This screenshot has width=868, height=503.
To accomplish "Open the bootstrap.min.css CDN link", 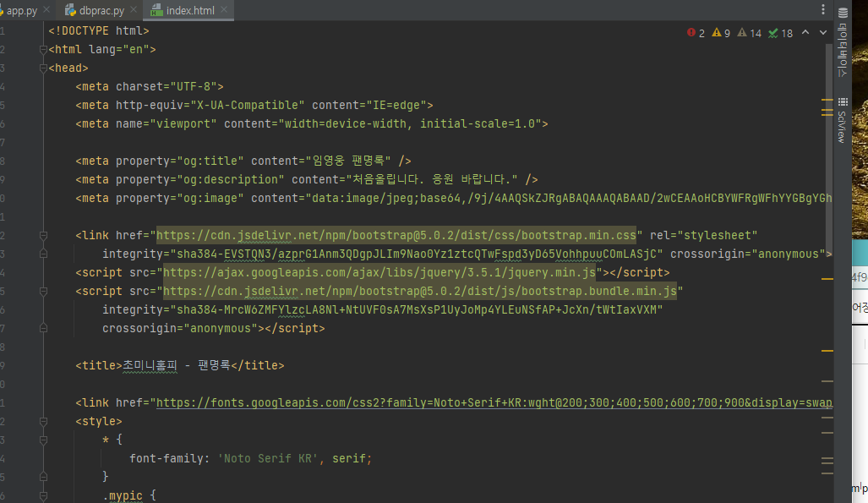I will [396, 235].
